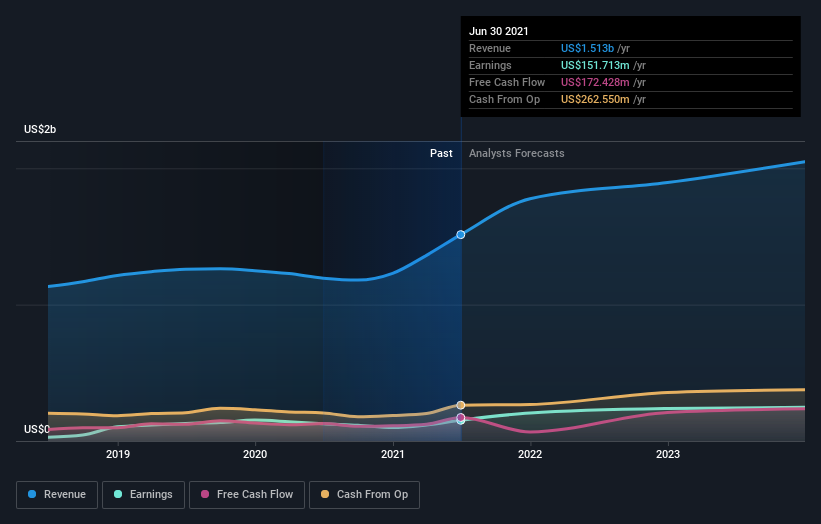
Task: Click the orange Cash From Op data point
Action: coord(461,405)
